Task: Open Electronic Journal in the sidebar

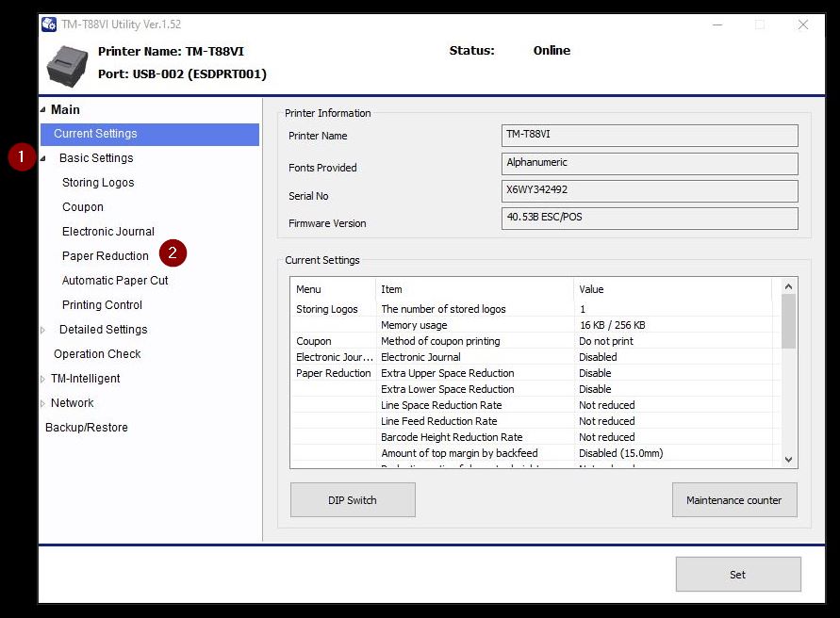Action: [x=108, y=232]
